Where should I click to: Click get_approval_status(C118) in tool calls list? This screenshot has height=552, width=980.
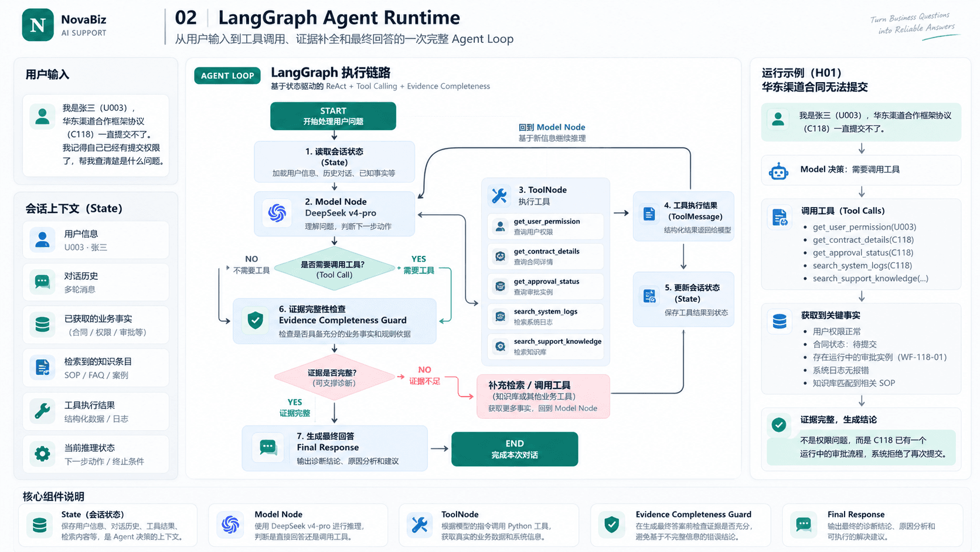(x=863, y=253)
